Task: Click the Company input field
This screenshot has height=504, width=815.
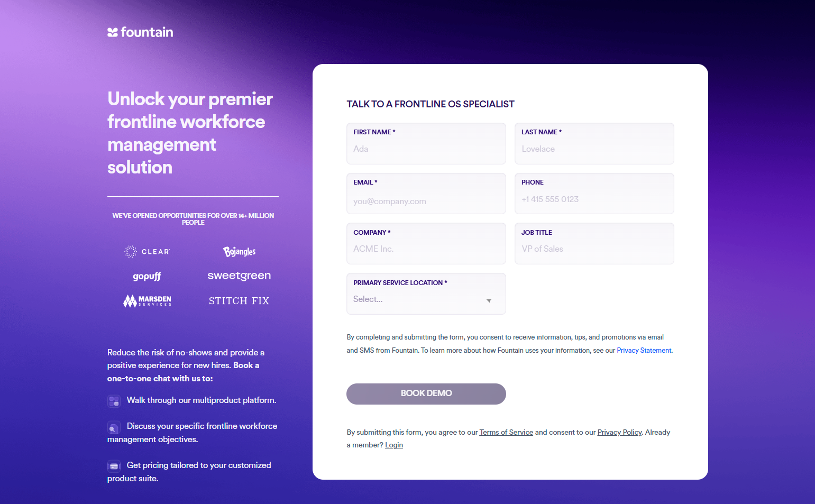Action: tap(426, 249)
